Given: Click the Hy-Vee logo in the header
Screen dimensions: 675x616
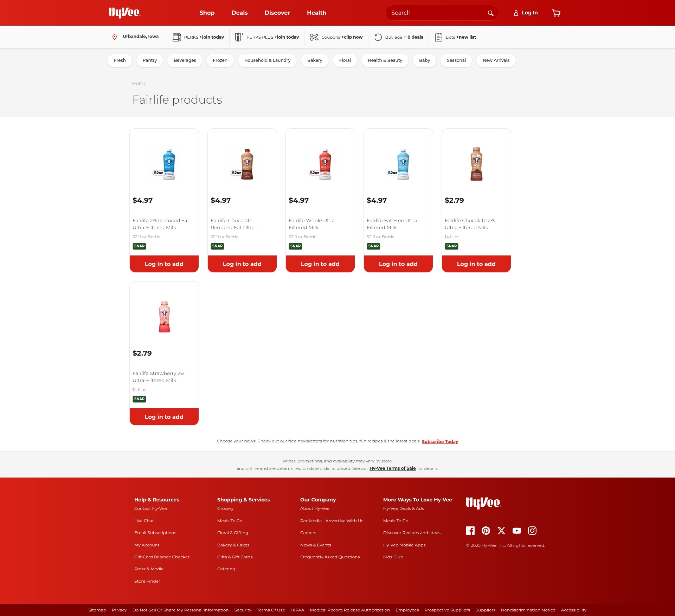Looking at the screenshot, I should pos(124,13).
